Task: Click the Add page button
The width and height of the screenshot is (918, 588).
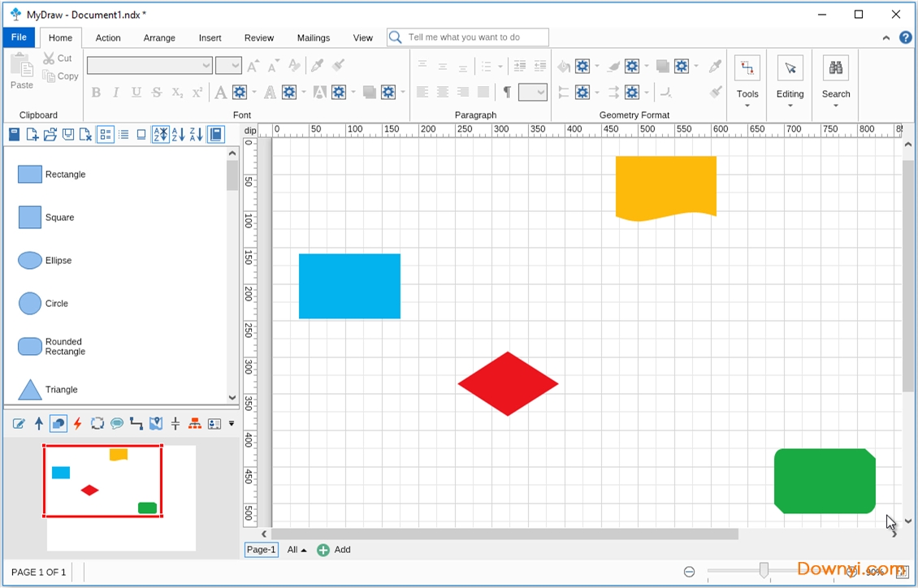Action: pyautogui.click(x=334, y=550)
